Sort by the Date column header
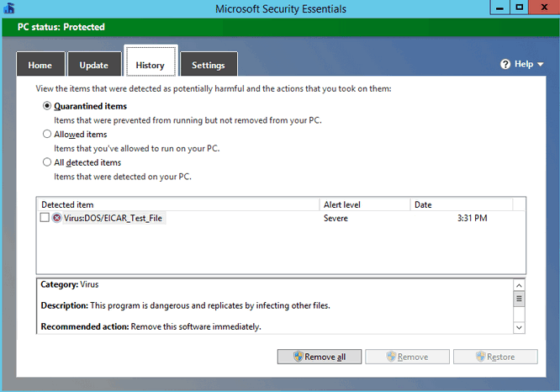 point(462,204)
